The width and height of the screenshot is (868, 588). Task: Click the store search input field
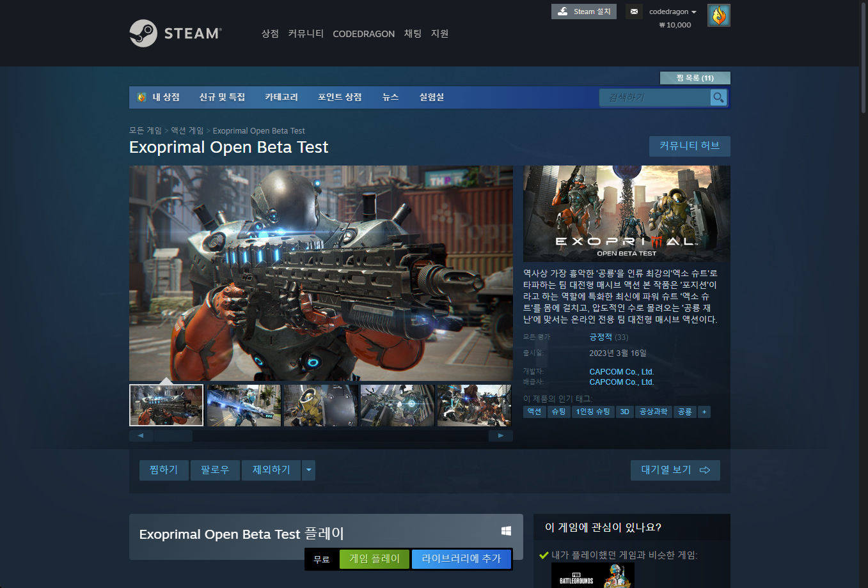pos(655,97)
